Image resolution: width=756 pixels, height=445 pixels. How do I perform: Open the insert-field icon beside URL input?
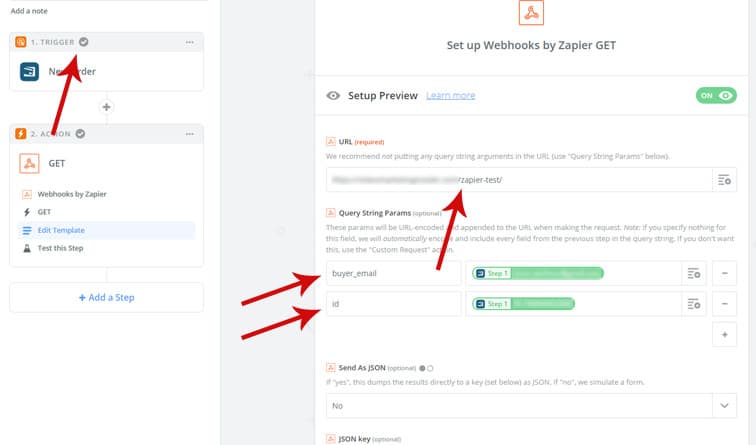724,179
